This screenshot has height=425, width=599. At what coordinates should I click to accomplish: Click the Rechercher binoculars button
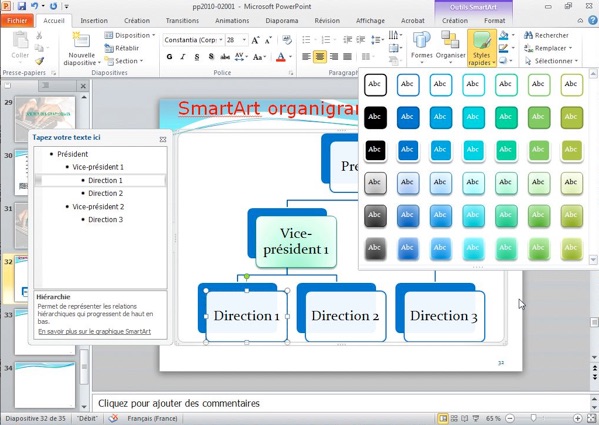pyautogui.click(x=546, y=35)
